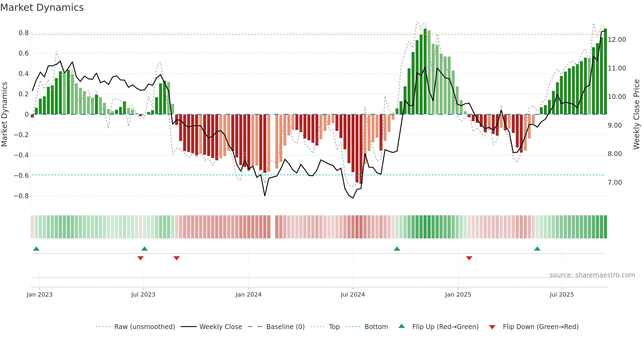Click the flip-up marker after Jul 2024

[397, 249]
